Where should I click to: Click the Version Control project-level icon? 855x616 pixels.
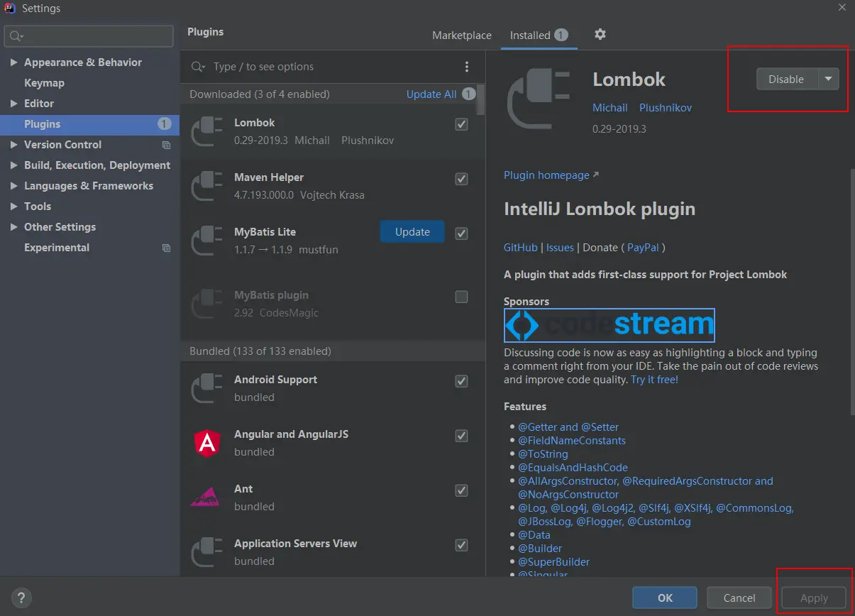[167, 145]
